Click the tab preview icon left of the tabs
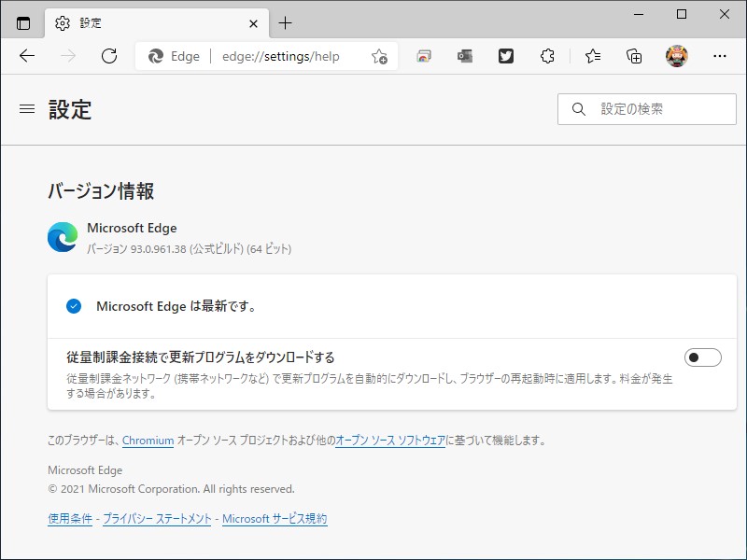Screen dimensions: 747x560 (x=22, y=23)
